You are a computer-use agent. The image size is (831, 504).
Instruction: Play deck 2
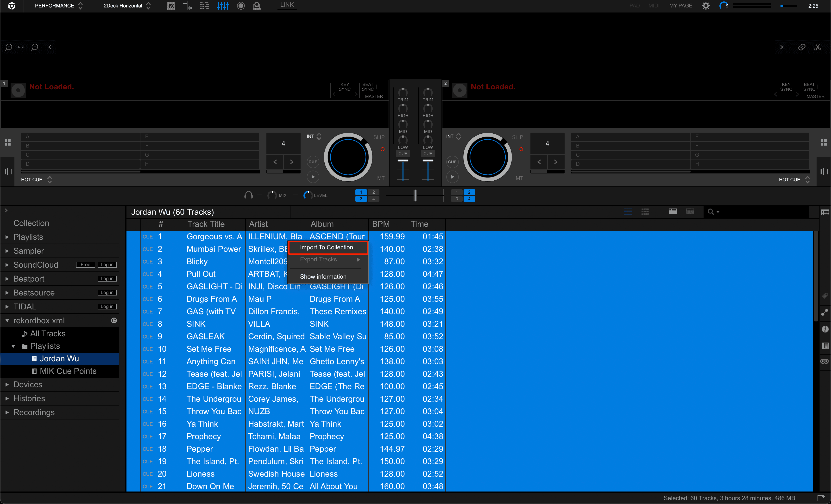pyautogui.click(x=452, y=177)
